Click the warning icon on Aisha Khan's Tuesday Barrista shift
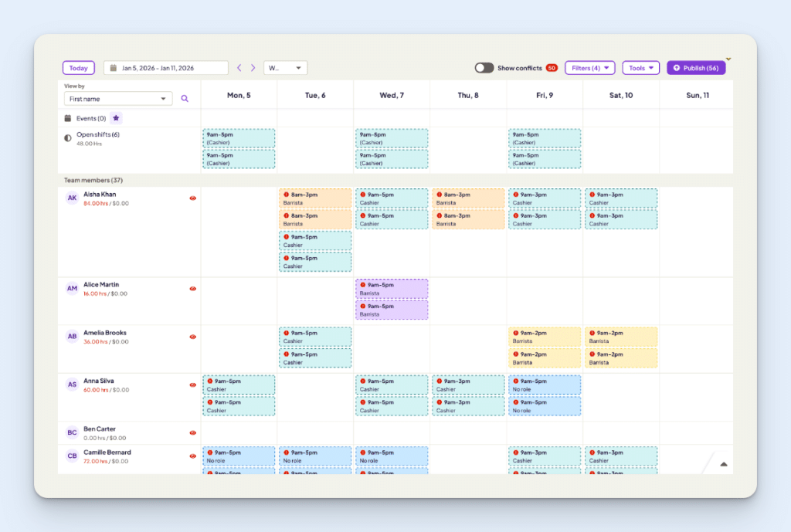 (x=284, y=195)
